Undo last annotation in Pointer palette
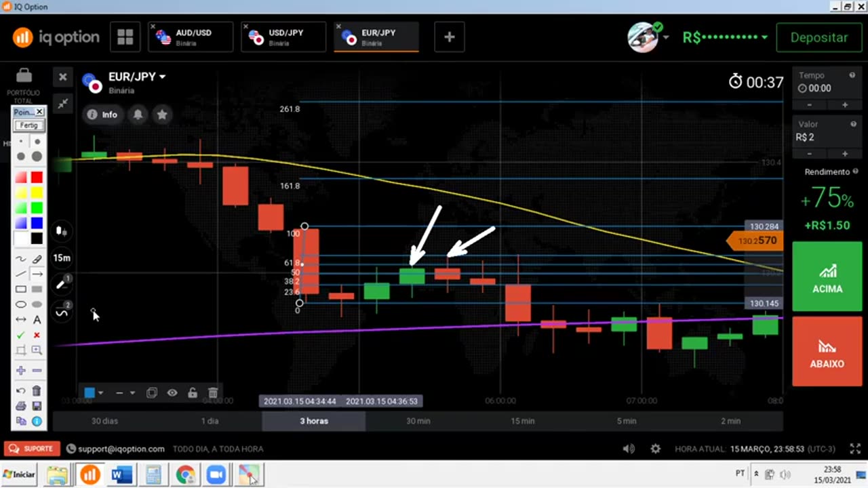 (x=21, y=391)
